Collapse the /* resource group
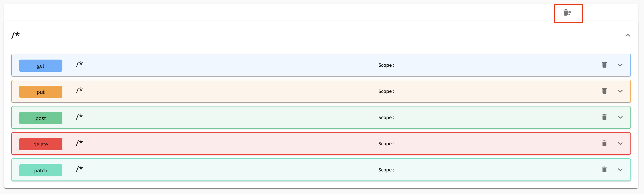The image size is (644, 194). (x=627, y=35)
